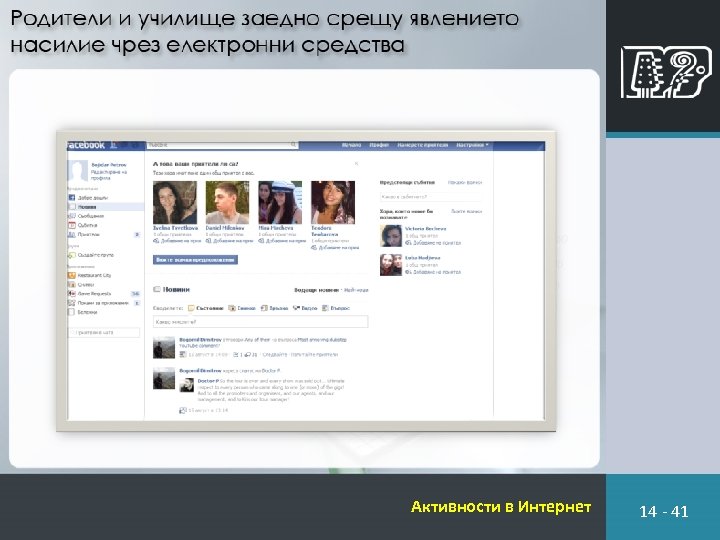Add Ivelina Tsvetkova as friend
The image size is (720, 540).
coord(177,241)
